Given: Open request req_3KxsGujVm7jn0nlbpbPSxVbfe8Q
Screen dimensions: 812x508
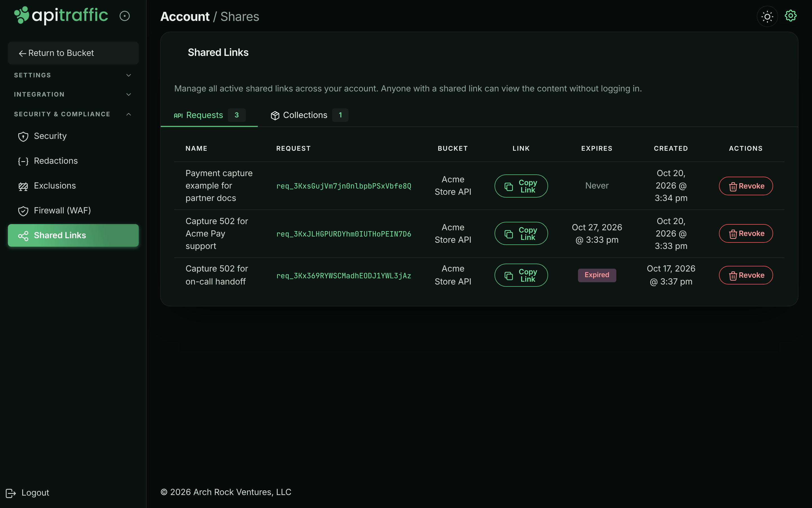Looking at the screenshot, I should [344, 186].
